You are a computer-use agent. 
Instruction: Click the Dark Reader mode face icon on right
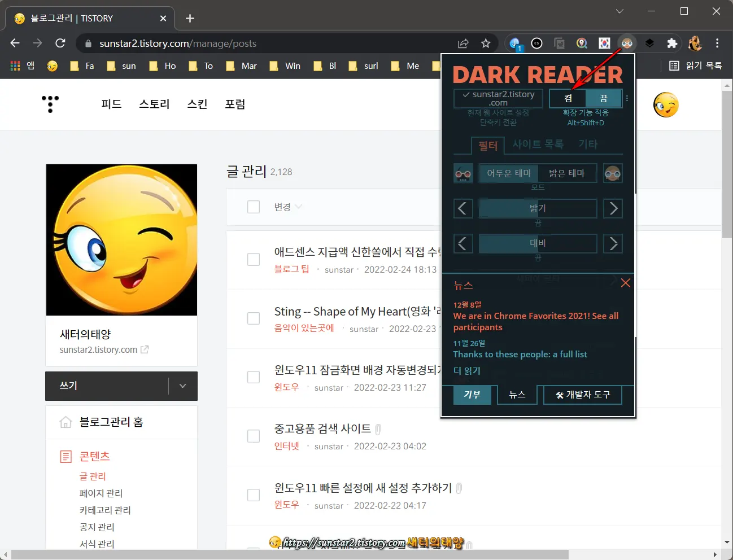[613, 173]
